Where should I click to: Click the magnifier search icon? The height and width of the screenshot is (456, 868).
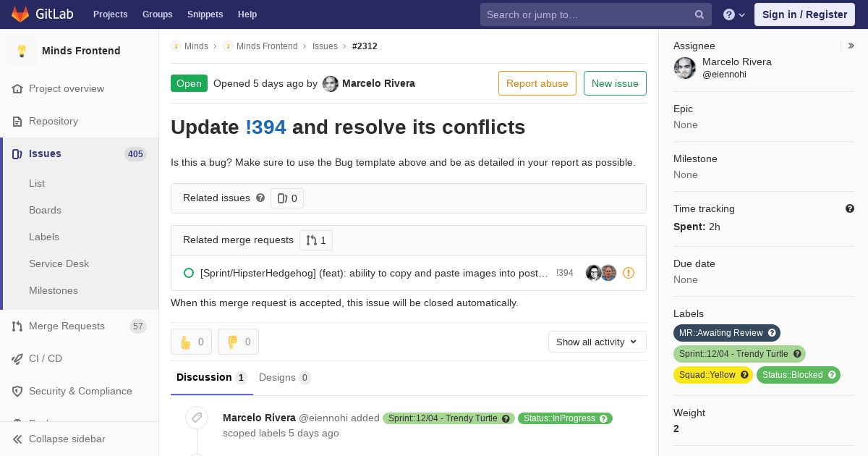pos(699,14)
